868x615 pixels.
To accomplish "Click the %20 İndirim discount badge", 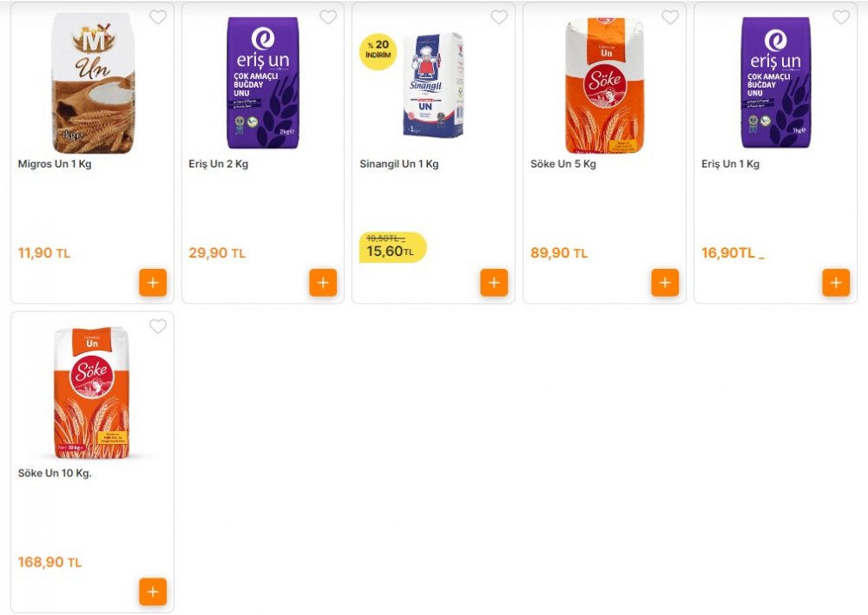I will (x=378, y=51).
